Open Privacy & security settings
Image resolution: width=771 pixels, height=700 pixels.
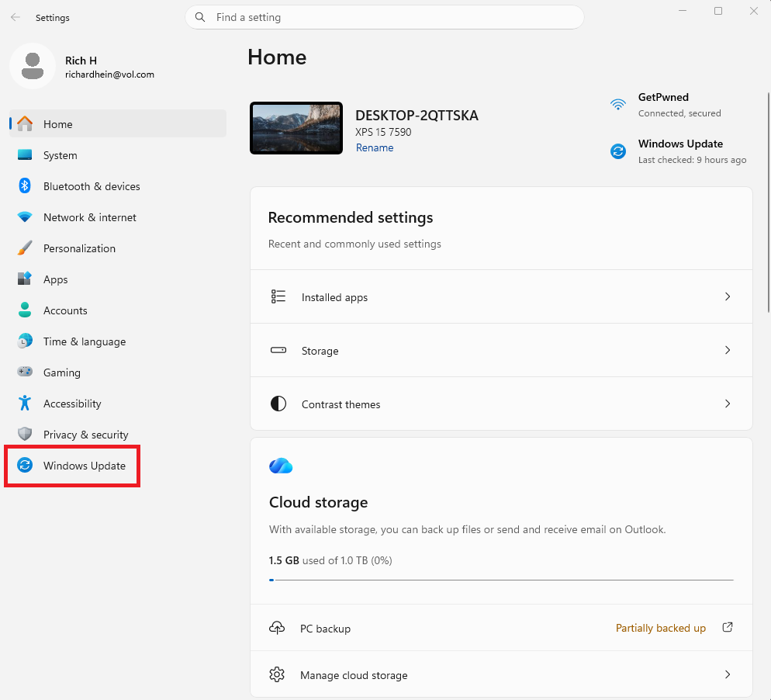point(118,434)
